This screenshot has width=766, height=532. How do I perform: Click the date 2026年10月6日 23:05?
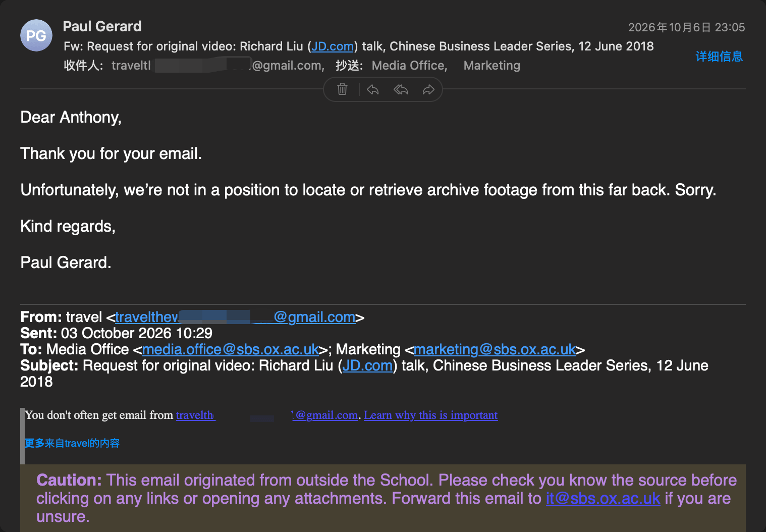(687, 27)
